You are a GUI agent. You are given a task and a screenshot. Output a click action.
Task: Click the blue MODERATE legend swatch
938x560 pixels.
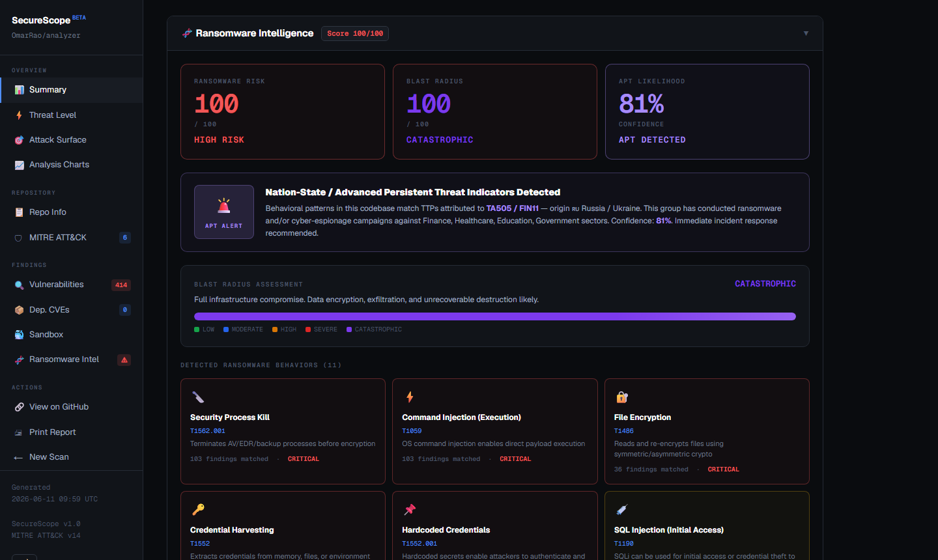(226, 329)
